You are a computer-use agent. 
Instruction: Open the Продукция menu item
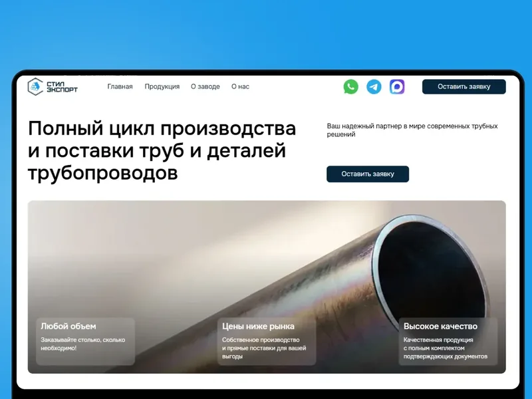coord(162,86)
